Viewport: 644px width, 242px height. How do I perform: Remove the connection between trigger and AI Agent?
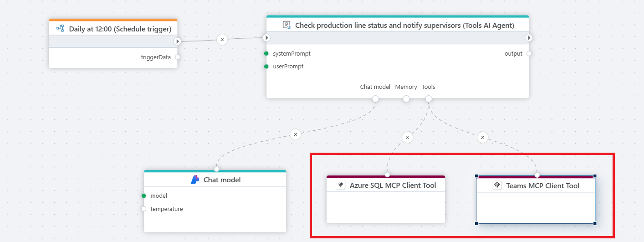222,40
